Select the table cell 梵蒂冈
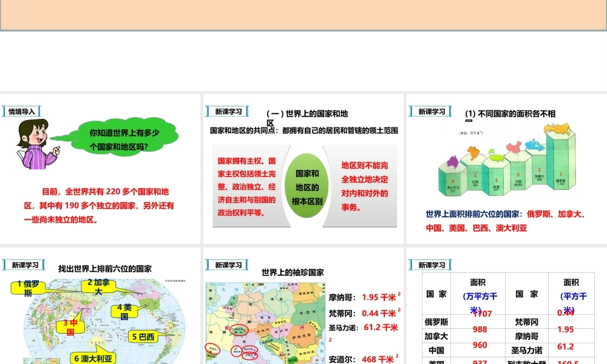The image size is (607, 364). point(526,322)
